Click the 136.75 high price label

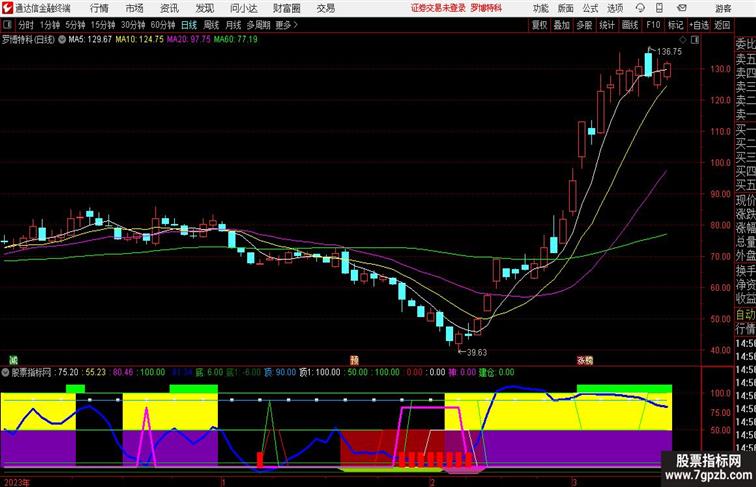coord(669,52)
